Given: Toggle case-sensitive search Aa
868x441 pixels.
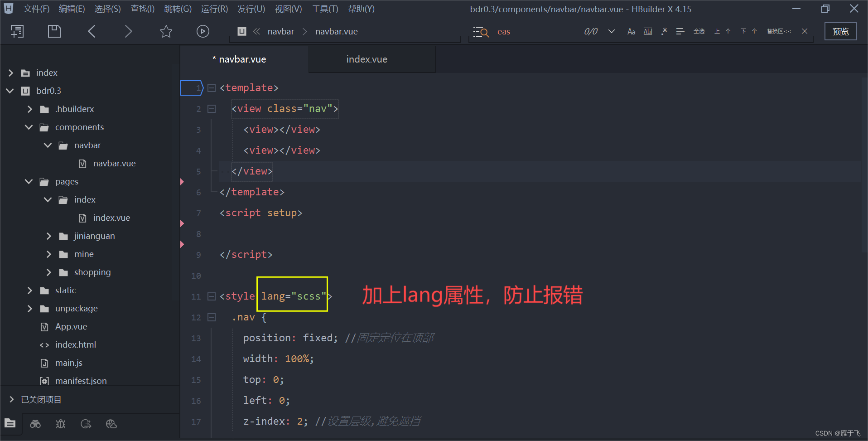Looking at the screenshot, I should point(631,31).
